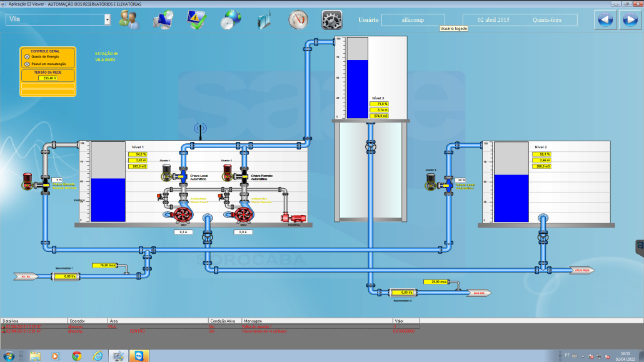Click the computer network monitor icon
The height and width of the screenshot is (362, 644).
tap(164, 20)
